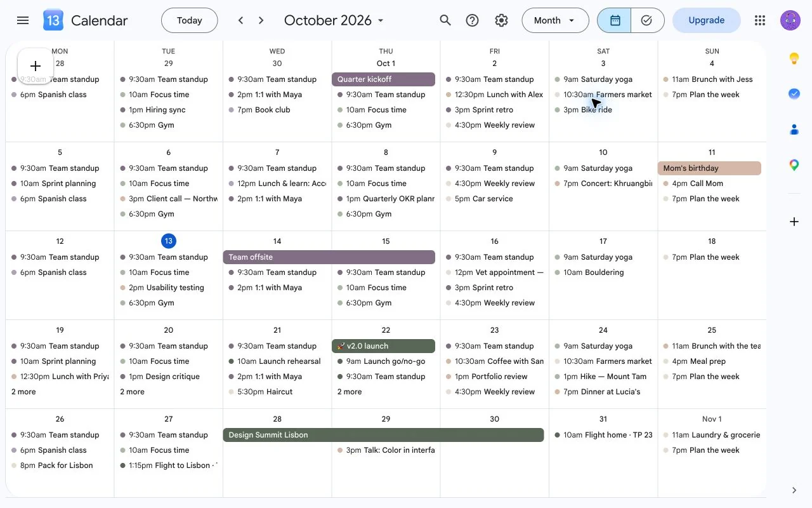Open the Tasks side panel icon
The width and height of the screenshot is (812, 508).
pyautogui.click(x=794, y=94)
